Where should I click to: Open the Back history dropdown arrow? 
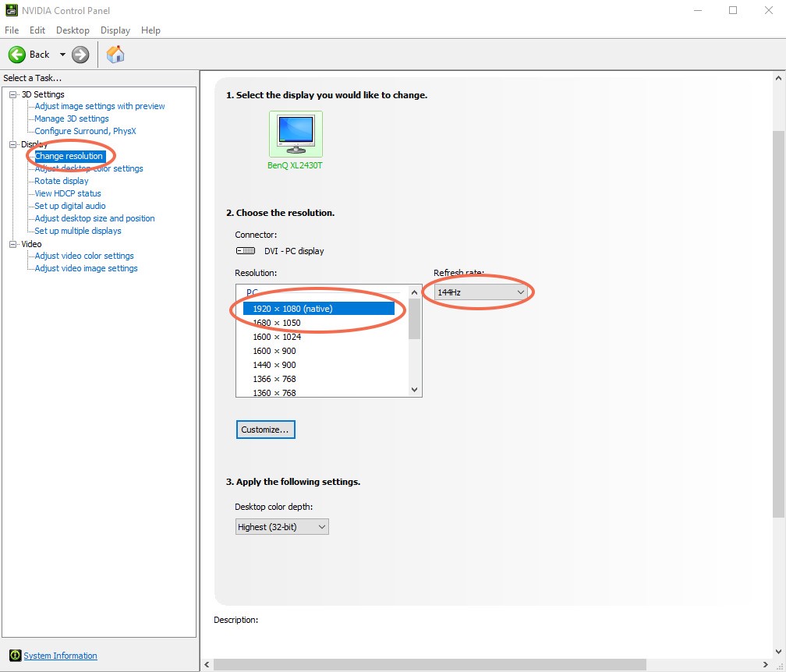(62, 55)
